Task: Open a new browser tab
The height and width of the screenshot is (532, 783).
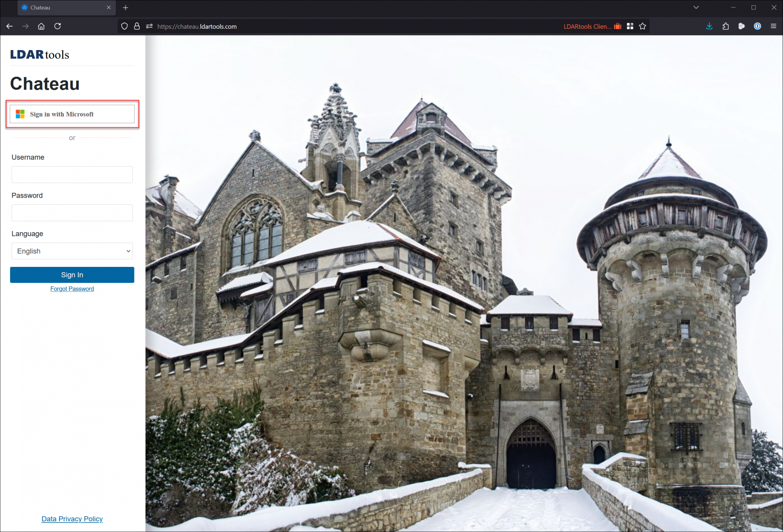Action: (x=126, y=8)
